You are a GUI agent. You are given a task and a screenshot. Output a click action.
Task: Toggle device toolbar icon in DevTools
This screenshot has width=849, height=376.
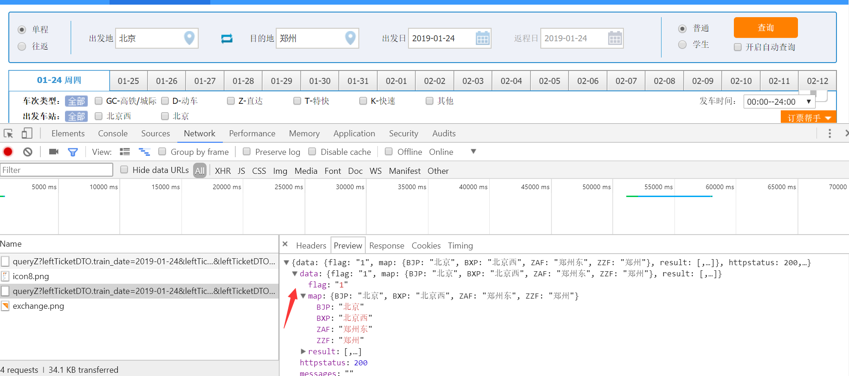pyautogui.click(x=27, y=133)
